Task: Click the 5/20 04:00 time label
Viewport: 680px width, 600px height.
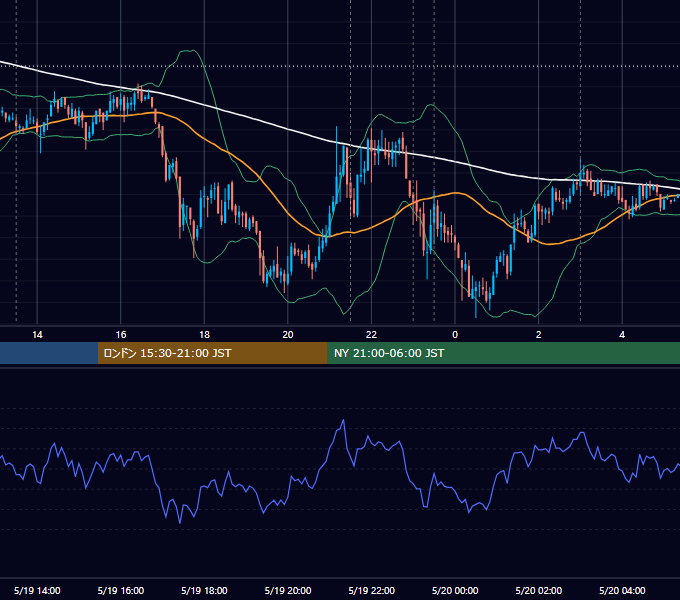Action: click(622, 590)
